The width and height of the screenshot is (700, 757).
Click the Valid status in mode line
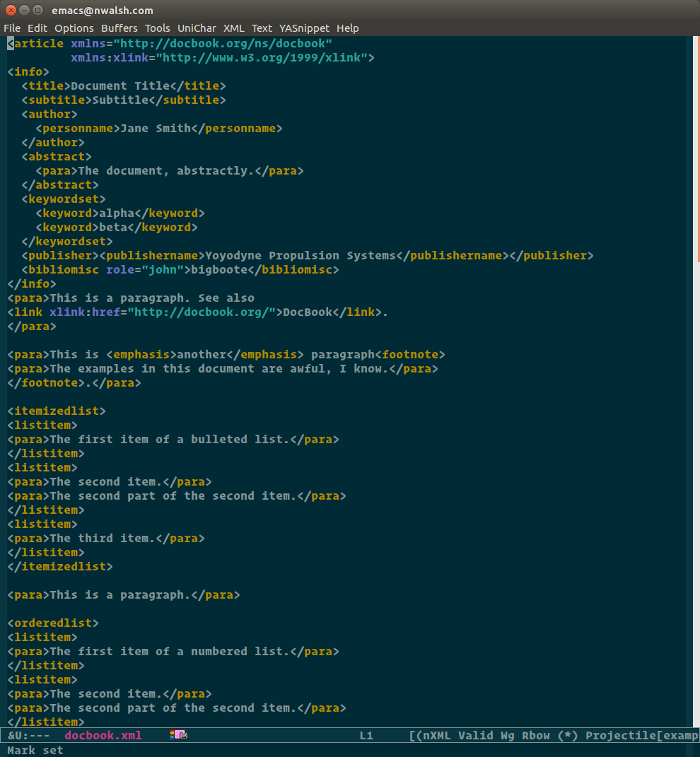475,735
